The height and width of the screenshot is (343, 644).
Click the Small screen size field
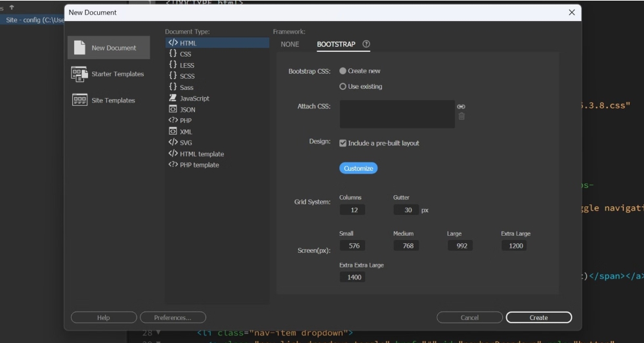[353, 246]
